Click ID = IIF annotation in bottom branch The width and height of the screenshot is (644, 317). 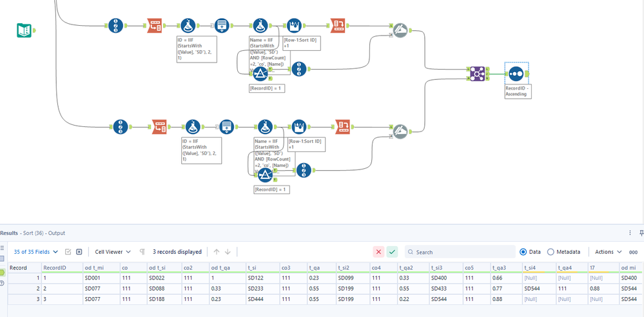pos(201,150)
